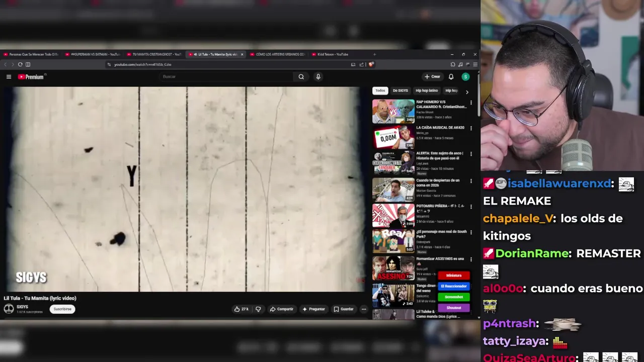The width and height of the screenshot is (644, 362).
Task: Open more actions ellipsis below video
Action: click(x=364, y=309)
